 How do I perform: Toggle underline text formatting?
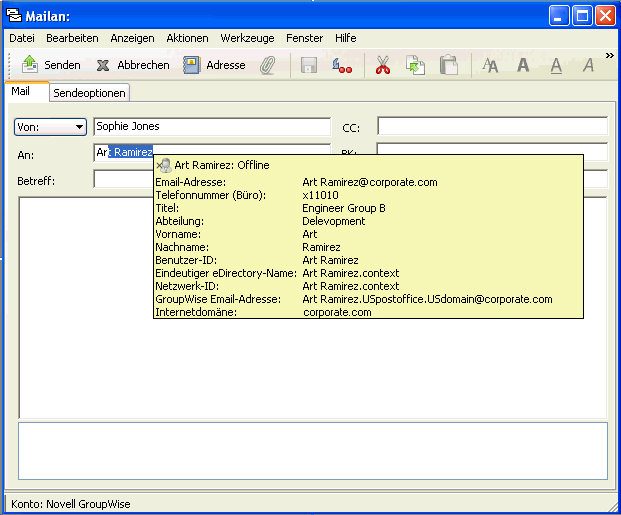tap(556, 65)
